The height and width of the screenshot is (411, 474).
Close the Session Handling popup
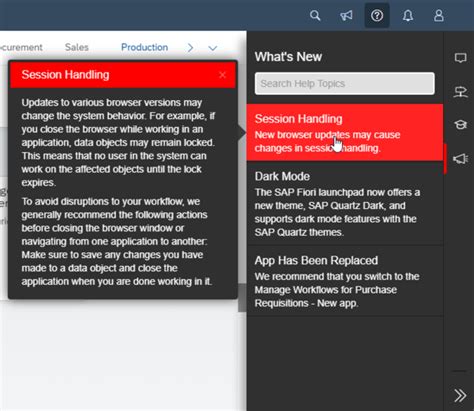pyautogui.click(x=223, y=75)
